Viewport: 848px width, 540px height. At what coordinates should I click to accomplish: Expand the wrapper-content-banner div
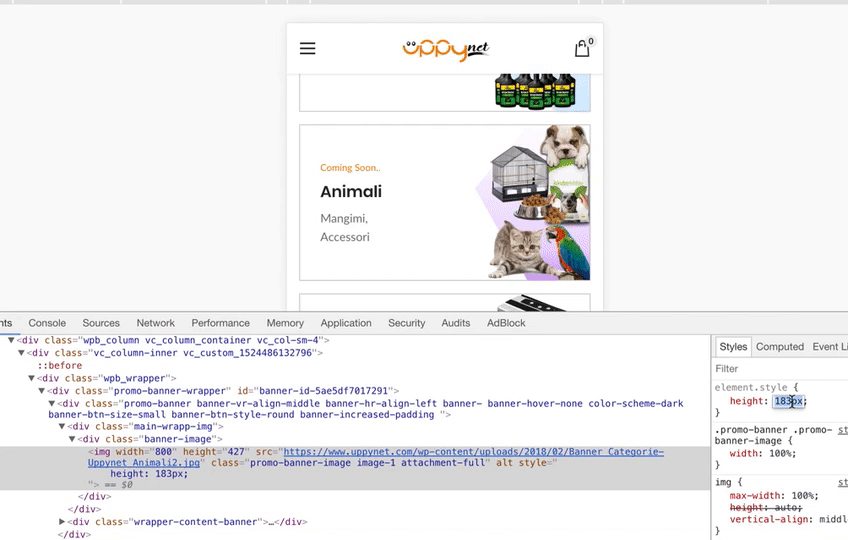[x=62, y=522]
